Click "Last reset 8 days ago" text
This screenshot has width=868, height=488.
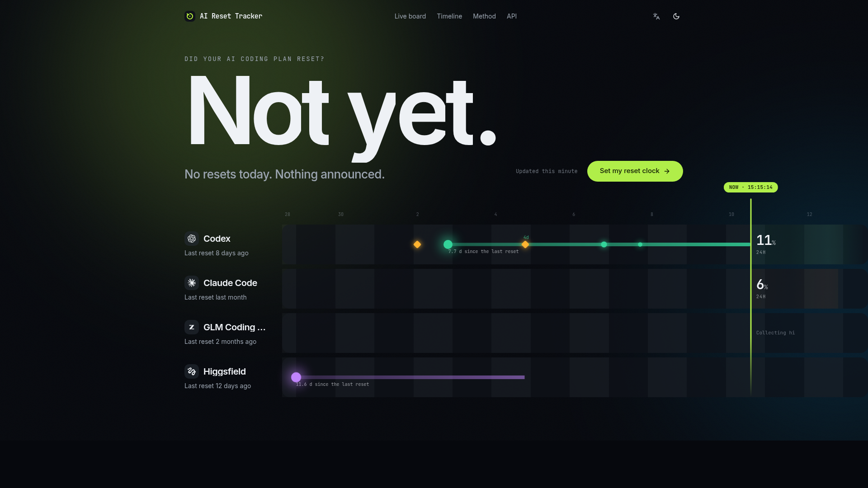tap(217, 253)
